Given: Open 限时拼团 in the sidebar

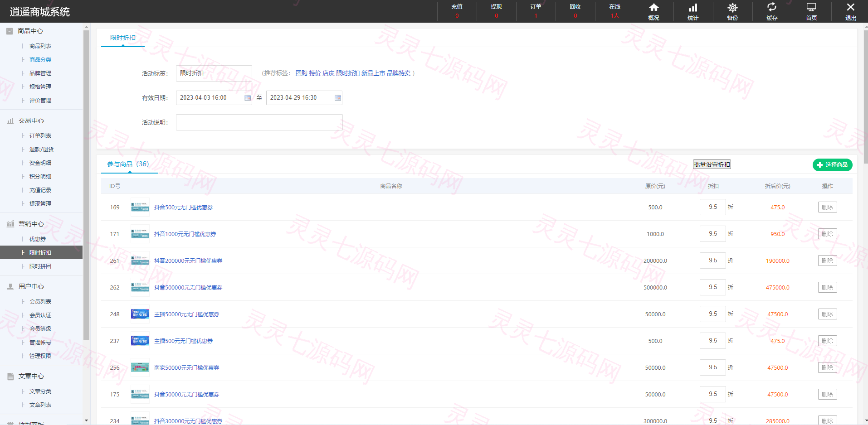Looking at the screenshot, I should pyautogui.click(x=40, y=266).
